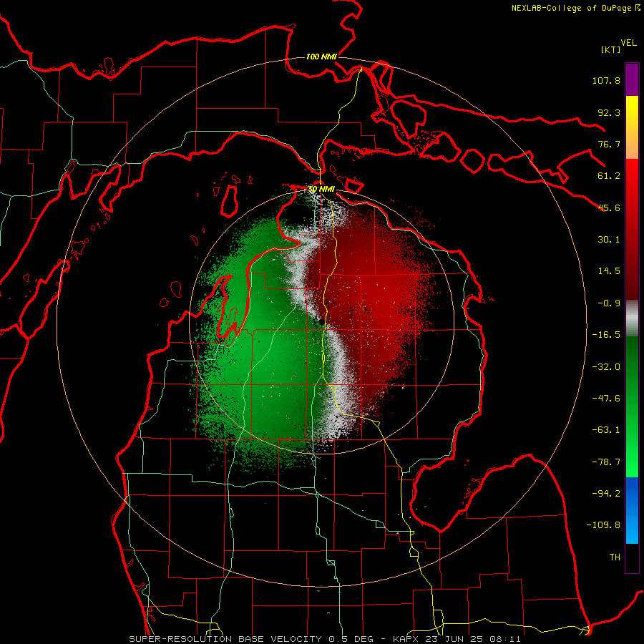This screenshot has width=644, height=644.
Task: Click the -109.8 legend value
Action: [x=603, y=525]
